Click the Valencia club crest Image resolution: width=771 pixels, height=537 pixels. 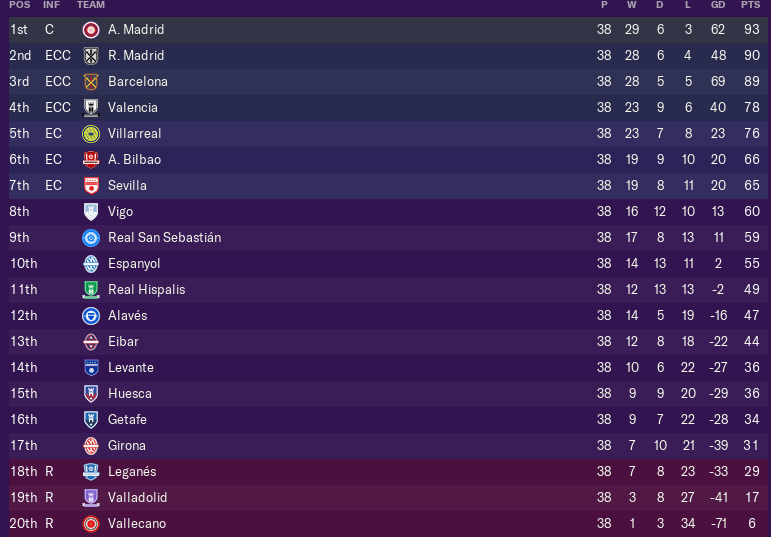click(x=90, y=108)
